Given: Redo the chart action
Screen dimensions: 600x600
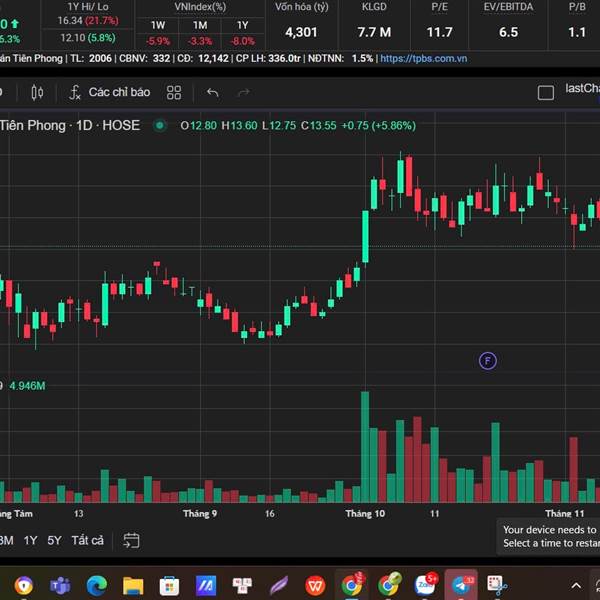Looking at the screenshot, I should coord(244,92).
